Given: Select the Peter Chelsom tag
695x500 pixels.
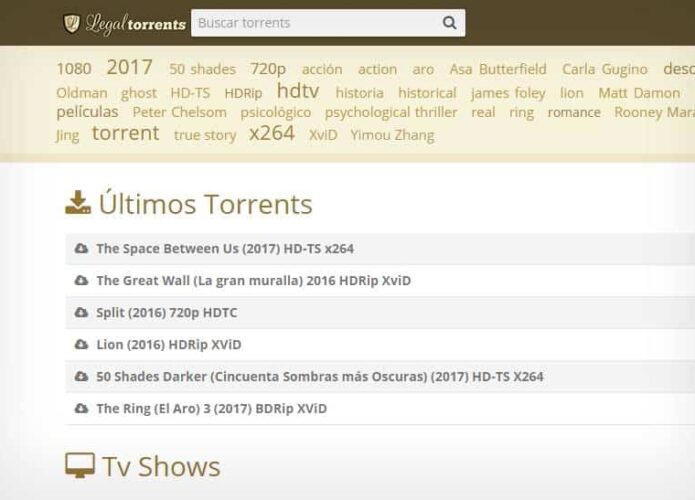Looking at the screenshot, I should click(180, 112).
